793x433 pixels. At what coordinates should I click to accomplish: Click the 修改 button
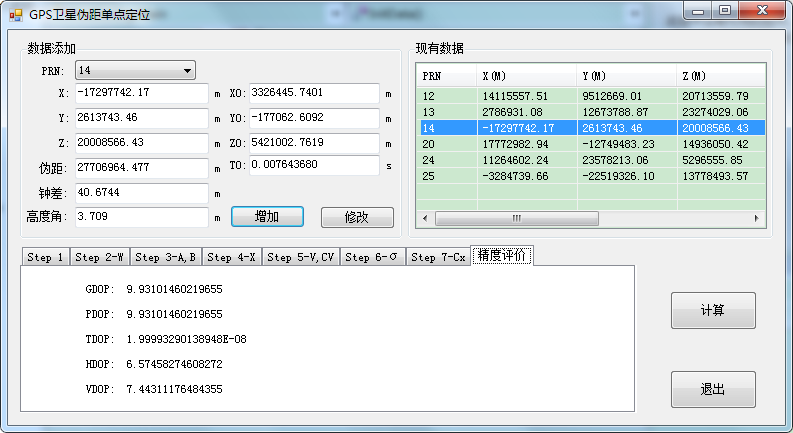(356, 217)
